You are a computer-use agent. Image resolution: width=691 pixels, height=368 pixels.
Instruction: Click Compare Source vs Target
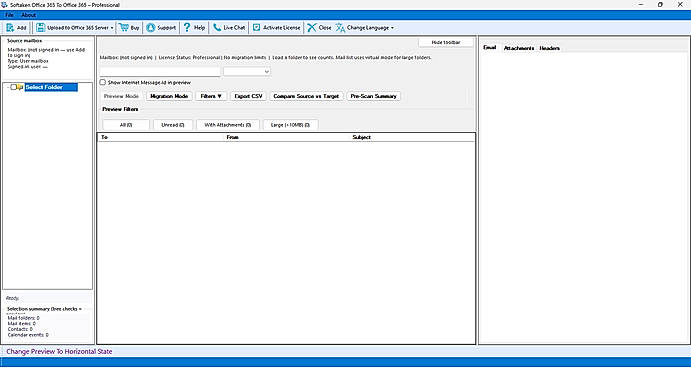click(306, 96)
